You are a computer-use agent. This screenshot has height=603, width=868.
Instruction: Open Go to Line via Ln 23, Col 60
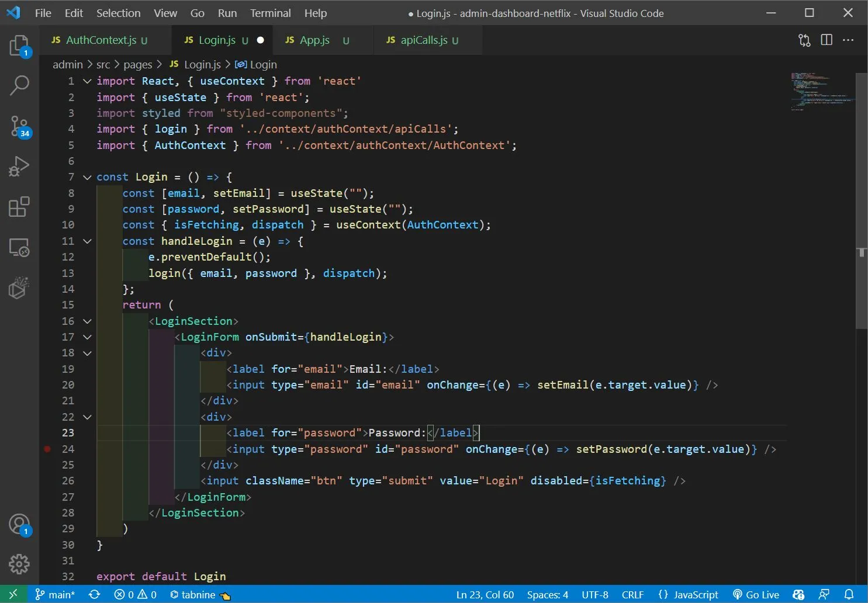(485, 594)
